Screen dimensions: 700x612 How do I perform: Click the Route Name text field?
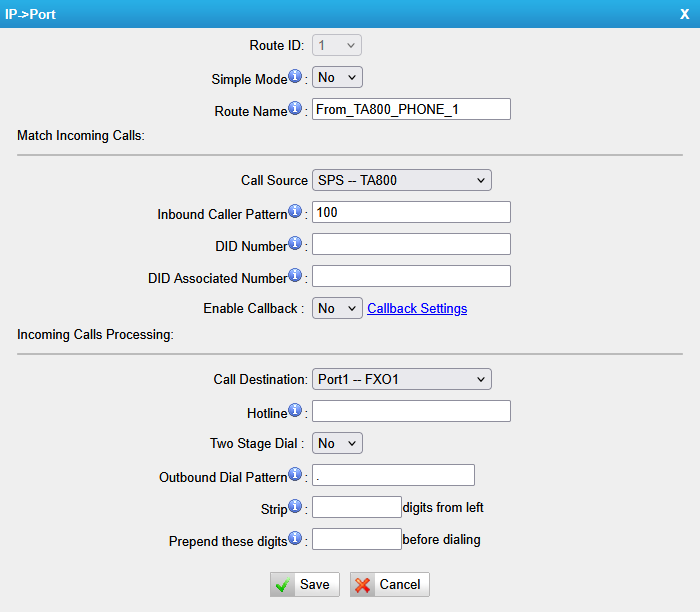tap(411, 110)
